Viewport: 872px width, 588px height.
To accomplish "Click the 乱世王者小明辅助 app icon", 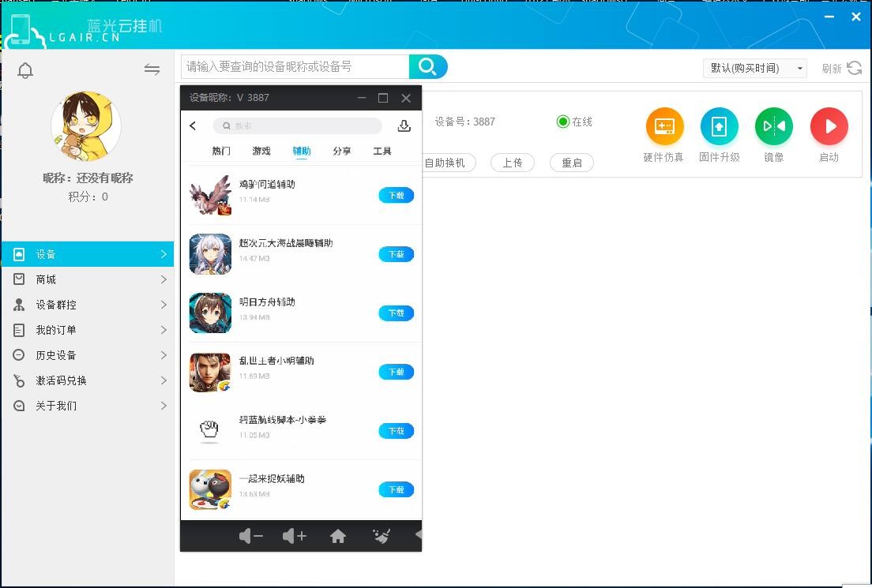I will [x=210, y=372].
